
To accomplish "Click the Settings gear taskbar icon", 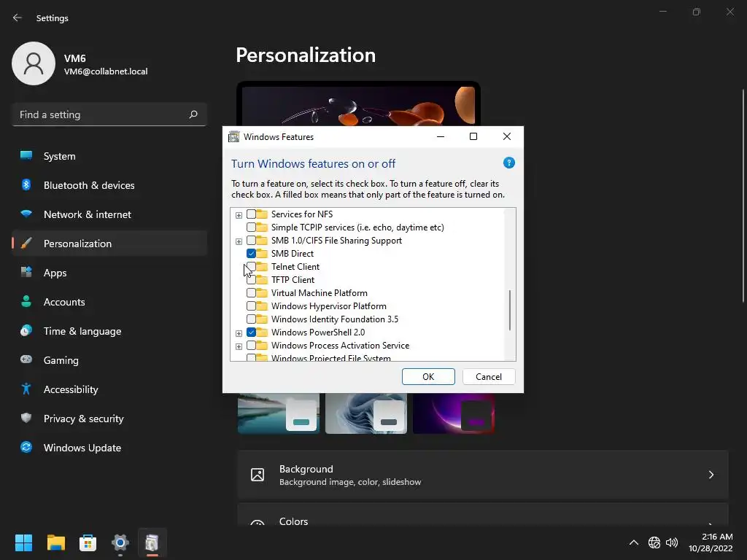I will point(120,542).
